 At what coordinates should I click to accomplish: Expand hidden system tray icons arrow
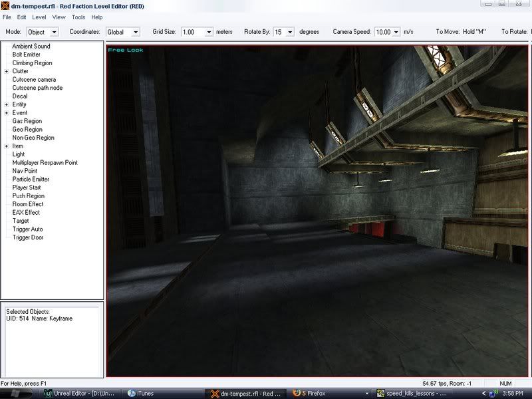pos(484,393)
